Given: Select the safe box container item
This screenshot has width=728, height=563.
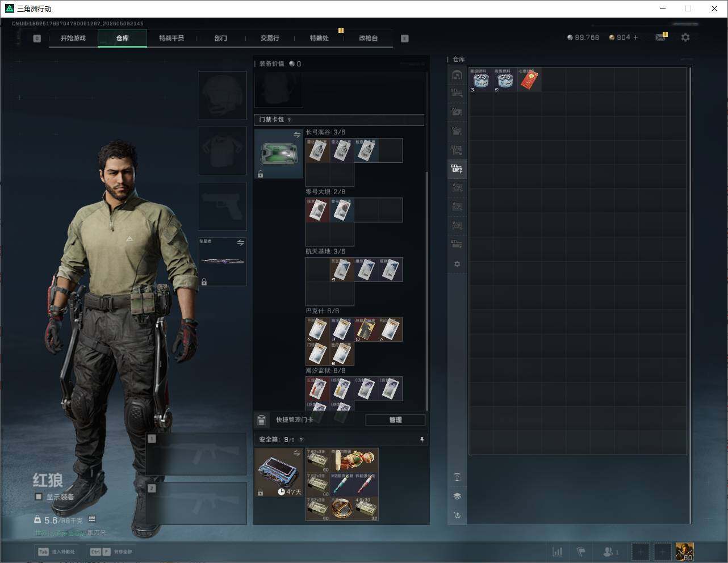Looking at the screenshot, I should 279,472.
